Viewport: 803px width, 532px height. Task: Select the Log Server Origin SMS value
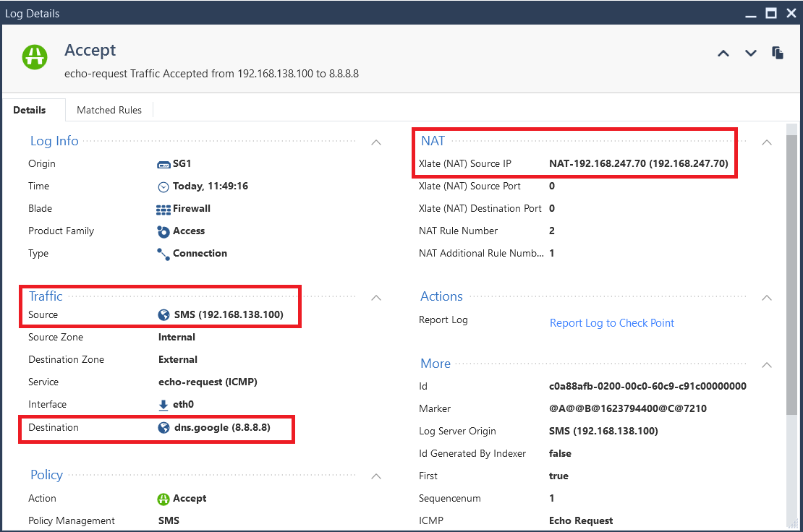603,431
